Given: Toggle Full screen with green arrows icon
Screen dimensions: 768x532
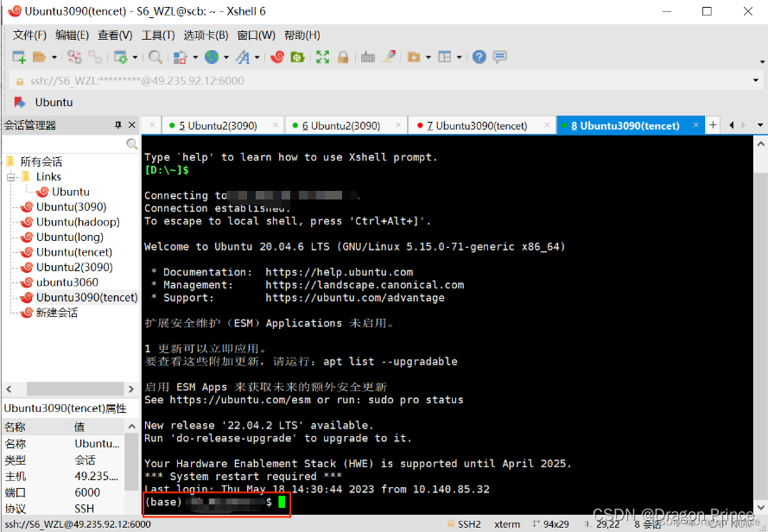Looking at the screenshot, I should pyautogui.click(x=322, y=57).
